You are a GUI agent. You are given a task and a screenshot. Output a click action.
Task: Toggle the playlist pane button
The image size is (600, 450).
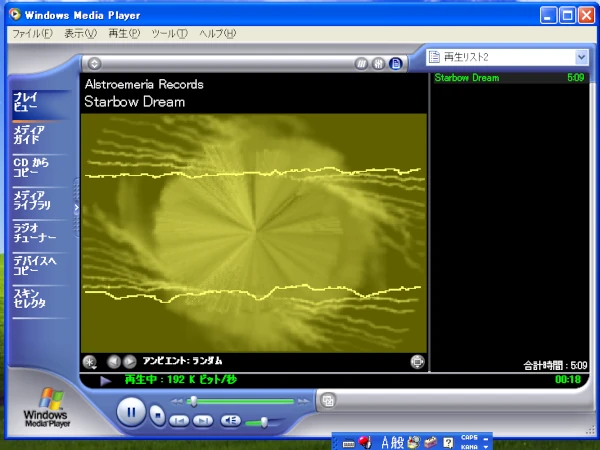coord(396,64)
